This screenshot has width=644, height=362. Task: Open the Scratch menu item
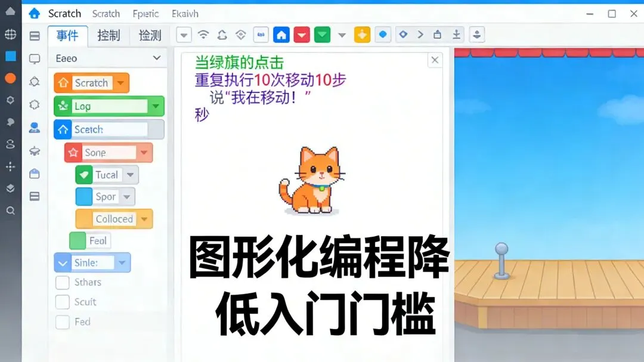[x=106, y=14]
